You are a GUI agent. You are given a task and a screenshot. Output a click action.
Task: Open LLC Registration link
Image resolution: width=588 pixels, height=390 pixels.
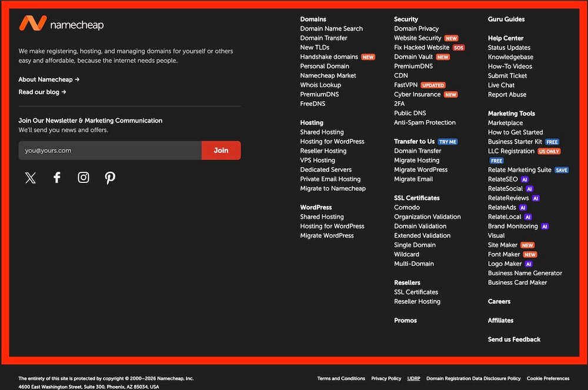(511, 151)
